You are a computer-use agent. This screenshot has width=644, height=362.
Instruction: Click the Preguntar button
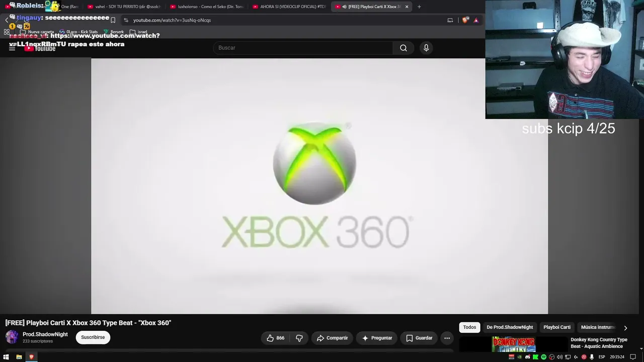(377, 338)
